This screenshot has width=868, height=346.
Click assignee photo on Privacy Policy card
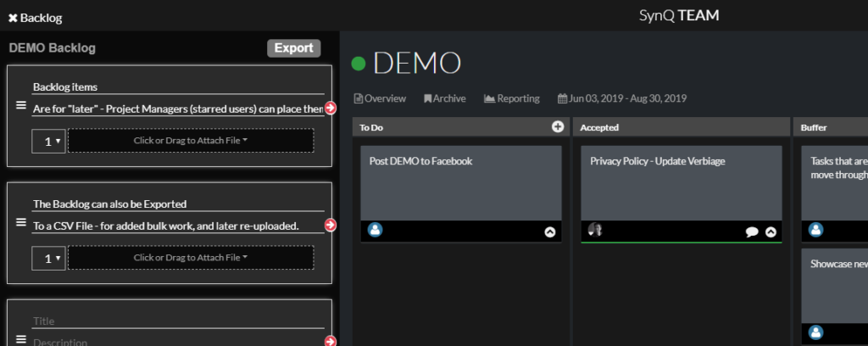coord(595,230)
